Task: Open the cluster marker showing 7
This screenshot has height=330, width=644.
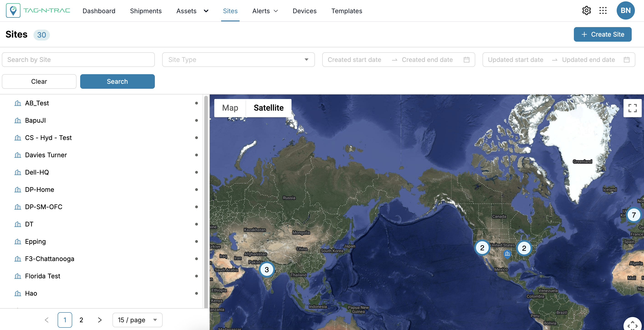Action: point(634,215)
